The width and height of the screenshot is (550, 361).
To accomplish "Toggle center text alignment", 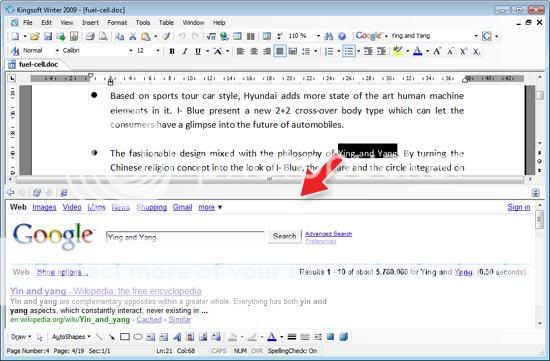I will pyautogui.click(x=254, y=51).
